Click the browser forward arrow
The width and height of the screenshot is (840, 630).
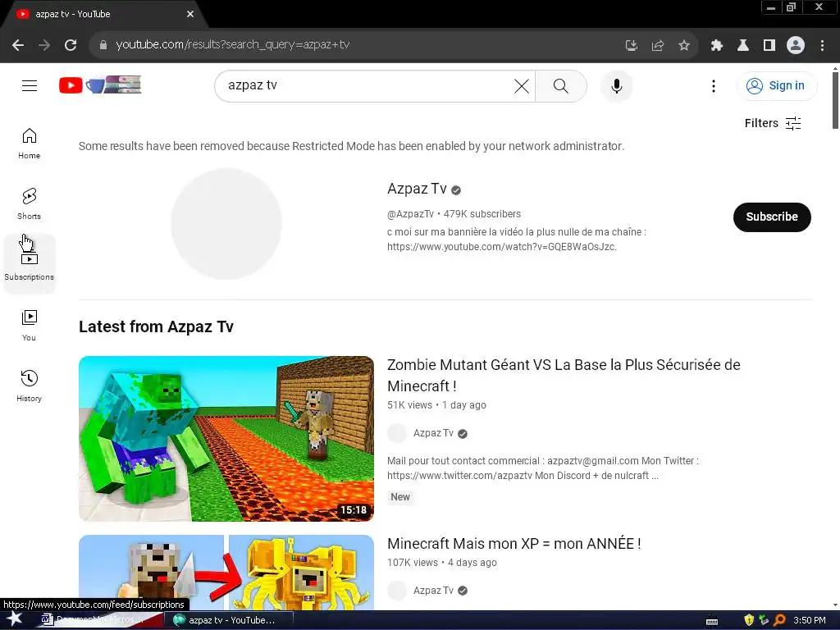click(44, 45)
